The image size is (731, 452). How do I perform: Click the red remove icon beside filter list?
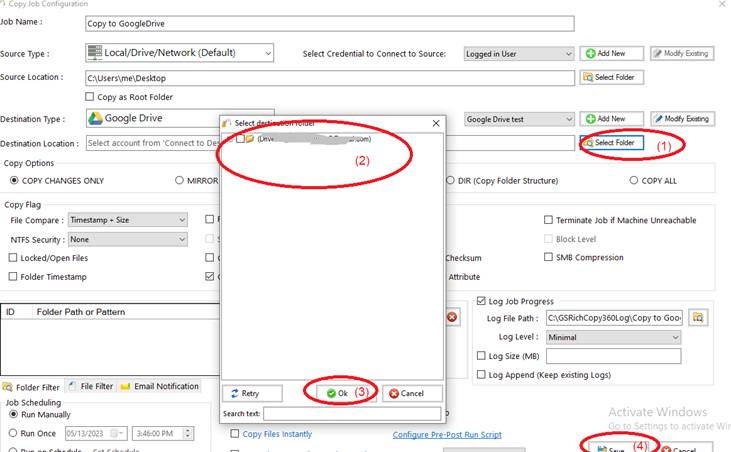[x=452, y=317]
